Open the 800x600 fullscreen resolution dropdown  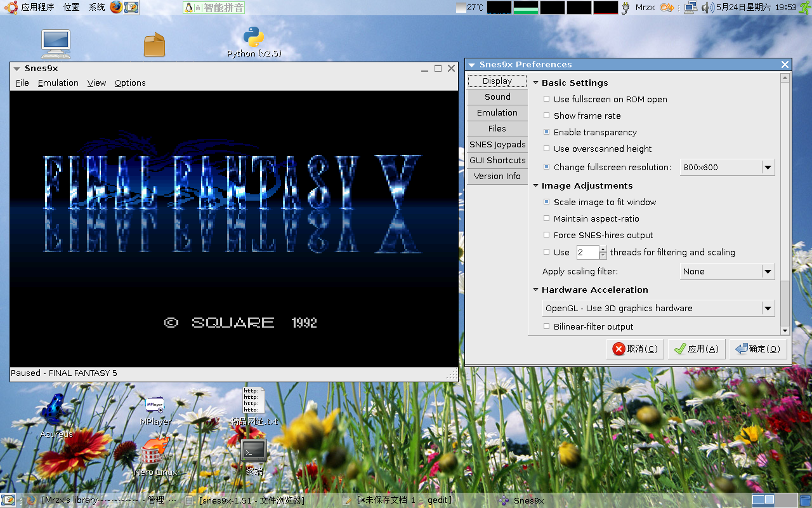point(727,168)
